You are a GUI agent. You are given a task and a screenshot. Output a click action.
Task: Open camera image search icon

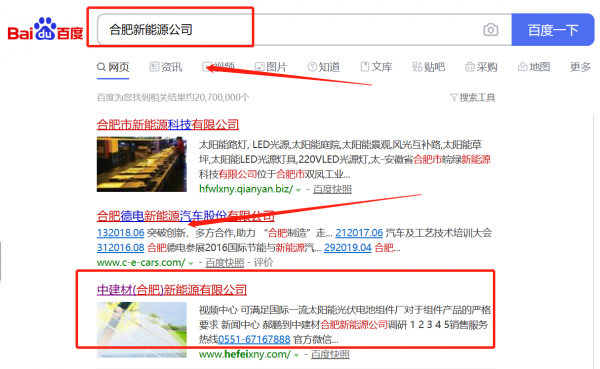(x=491, y=29)
